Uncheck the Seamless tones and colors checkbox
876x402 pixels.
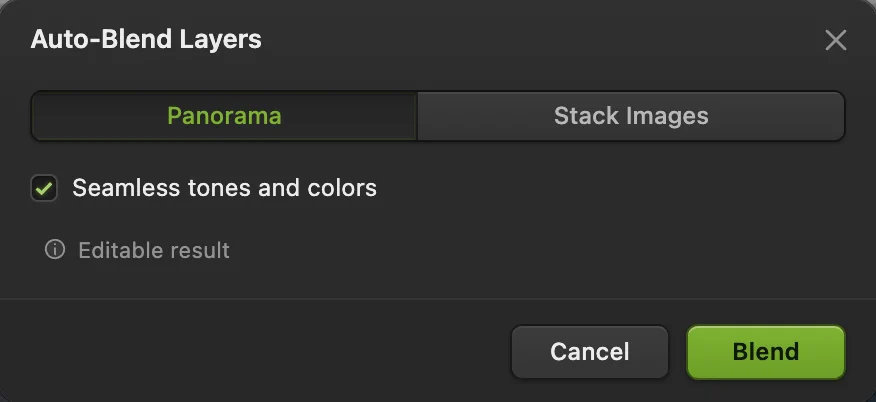(44, 188)
